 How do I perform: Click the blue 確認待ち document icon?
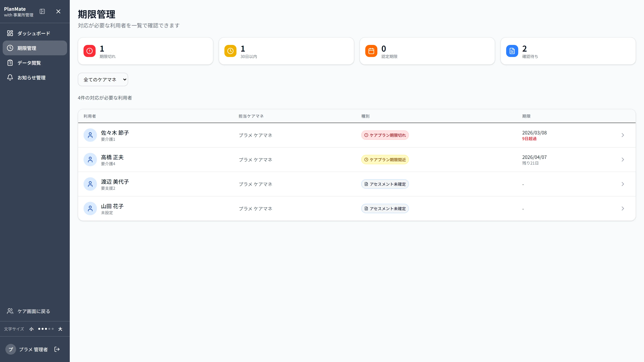[x=512, y=51]
